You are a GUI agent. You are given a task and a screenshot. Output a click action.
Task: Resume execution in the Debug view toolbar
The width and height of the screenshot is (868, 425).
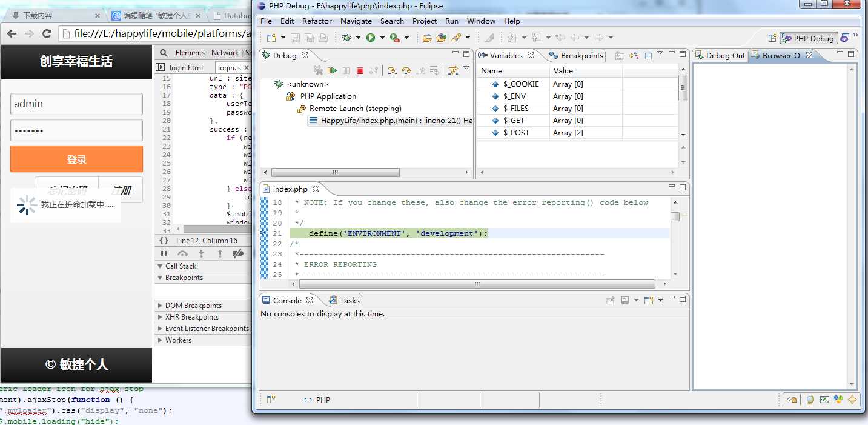tap(332, 70)
